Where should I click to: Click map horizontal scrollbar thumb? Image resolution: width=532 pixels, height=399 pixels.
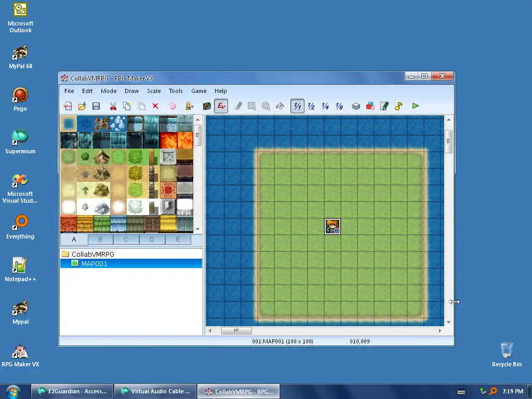[x=236, y=330]
